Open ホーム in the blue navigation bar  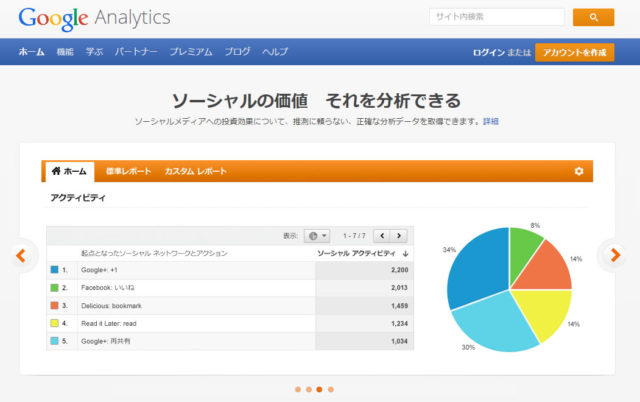click(31, 52)
